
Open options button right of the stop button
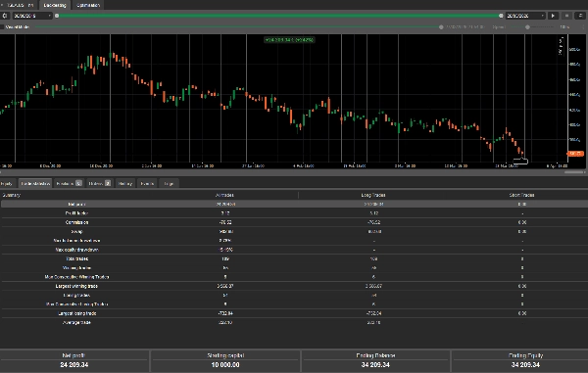(x=580, y=16)
